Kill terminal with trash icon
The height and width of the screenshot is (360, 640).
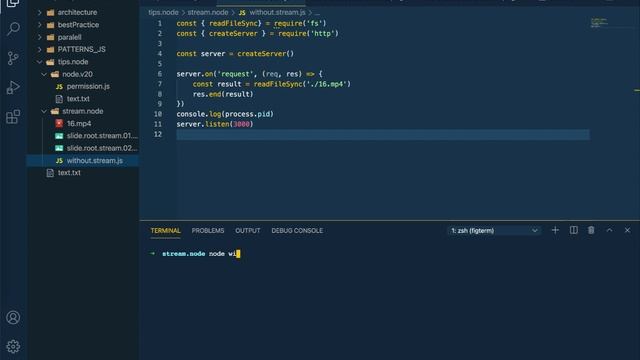tap(591, 230)
